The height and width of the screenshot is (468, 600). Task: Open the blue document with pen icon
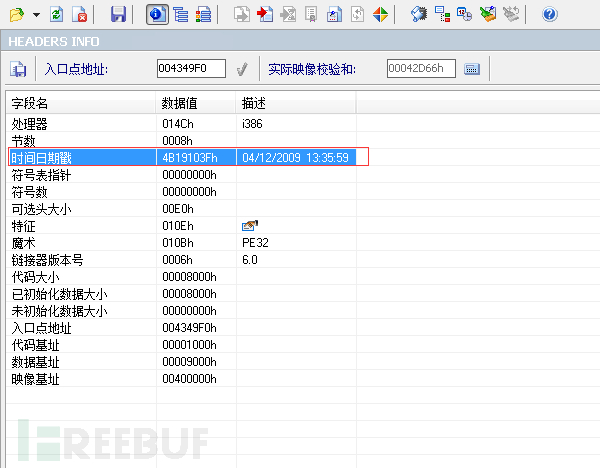tap(334, 15)
